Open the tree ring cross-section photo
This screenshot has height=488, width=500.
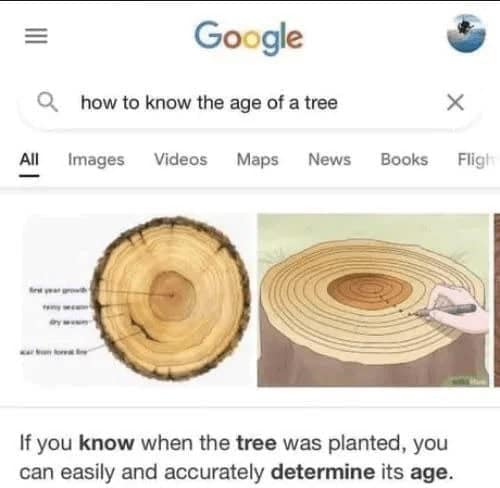click(139, 300)
